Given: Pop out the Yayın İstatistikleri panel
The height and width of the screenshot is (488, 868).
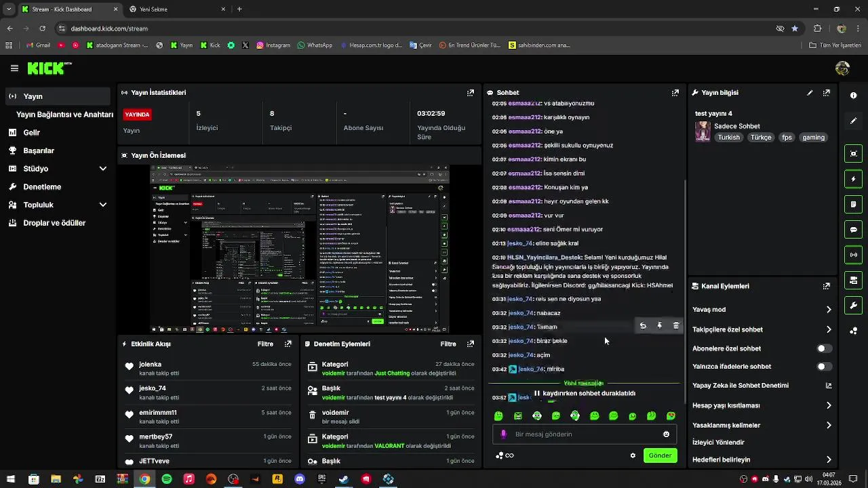Looking at the screenshot, I should 471,93.
